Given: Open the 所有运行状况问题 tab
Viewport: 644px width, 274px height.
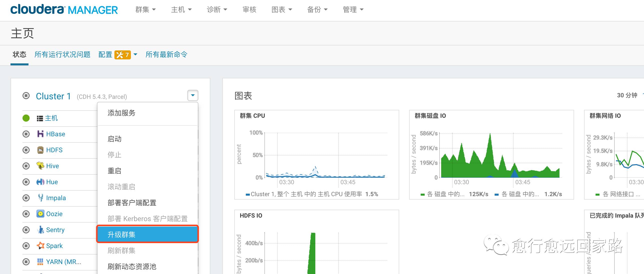Looking at the screenshot, I should (62, 54).
